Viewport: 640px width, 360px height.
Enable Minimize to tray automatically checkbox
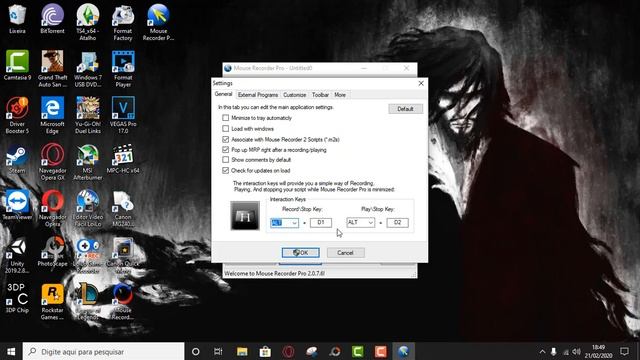click(225, 118)
